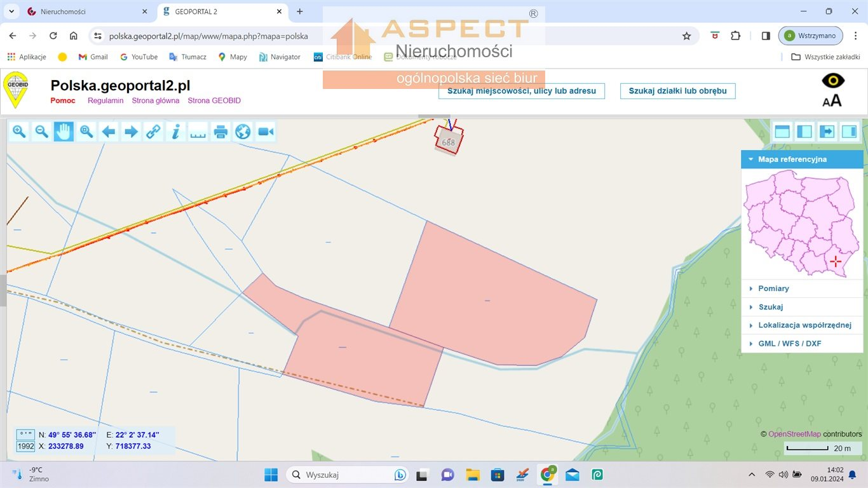The width and height of the screenshot is (868, 488).
Task: Click the browser back arrow
Action: 13,36
